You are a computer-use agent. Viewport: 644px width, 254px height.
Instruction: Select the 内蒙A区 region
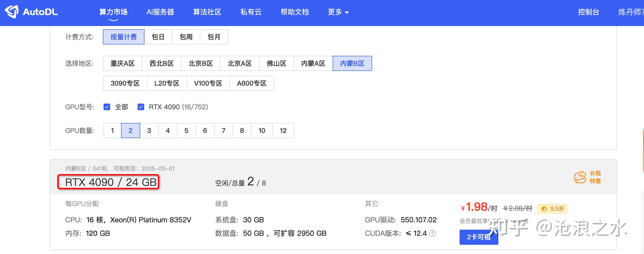click(313, 63)
